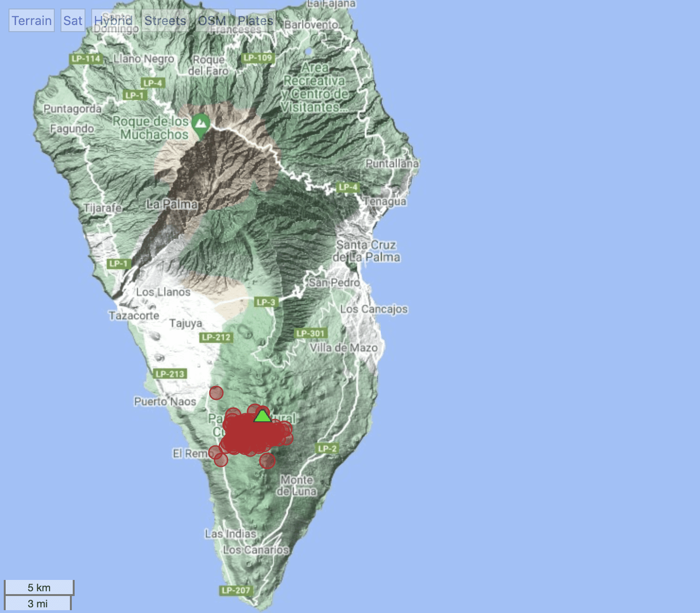This screenshot has width=700, height=613.
Task: Select the Hybrid map view
Action: (x=113, y=21)
